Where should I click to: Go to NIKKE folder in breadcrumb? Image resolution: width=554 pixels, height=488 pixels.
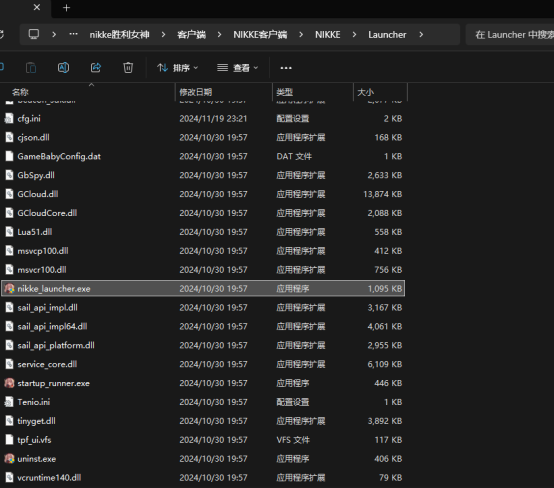coord(328,35)
